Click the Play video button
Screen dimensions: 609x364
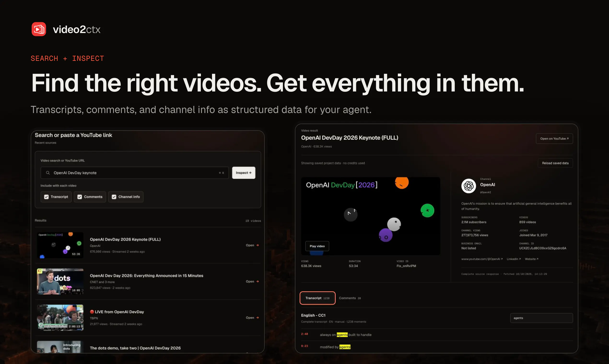pyautogui.click(x=317, y=246)
